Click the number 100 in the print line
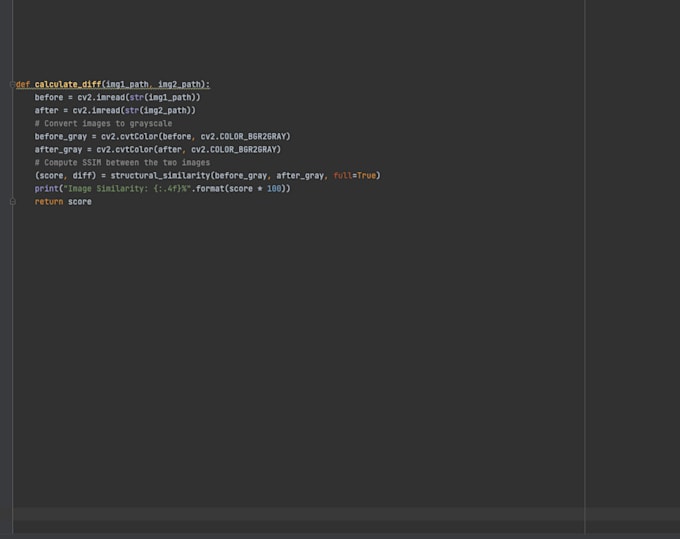This screenshot has width=680, height=539. click(274, 188)
